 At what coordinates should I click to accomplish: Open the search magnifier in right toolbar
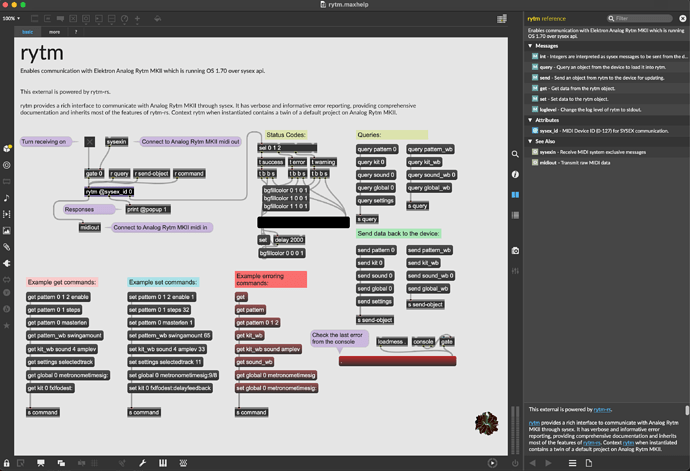click(515, 154)
